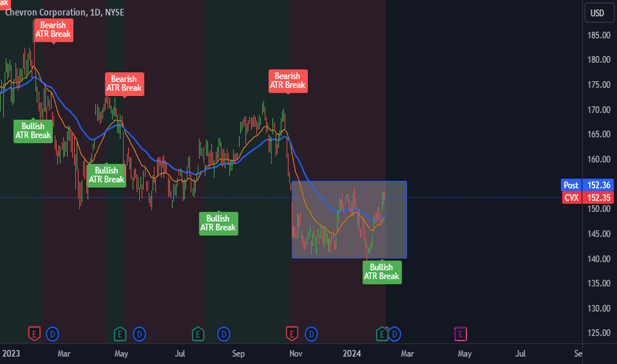Select leftmost Bullish ATR Break label near 165

[33, 130]
